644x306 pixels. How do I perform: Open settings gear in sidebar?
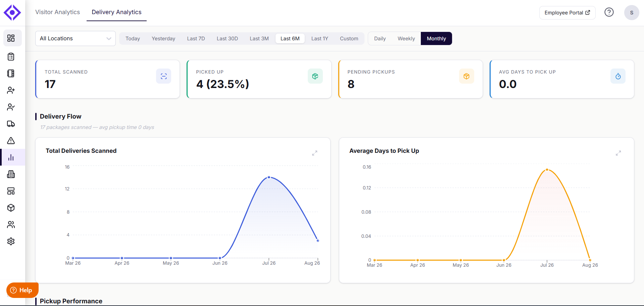pos(11,242)
